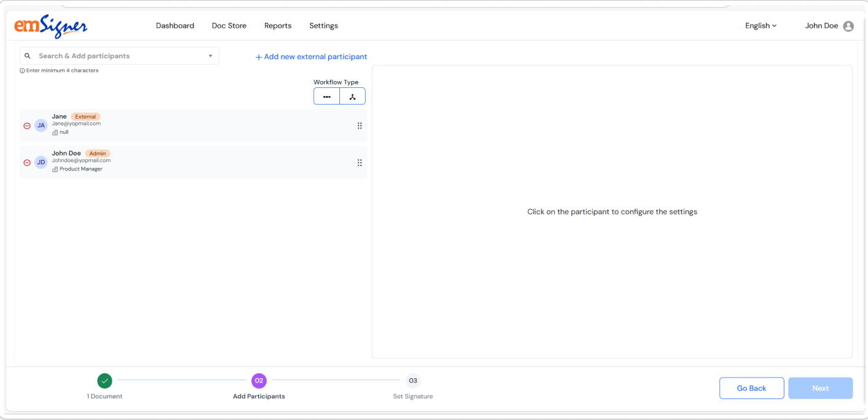
Task: Expand the participants search dropdown arrow
Action: pyautogui.click(x=210, y=56)
